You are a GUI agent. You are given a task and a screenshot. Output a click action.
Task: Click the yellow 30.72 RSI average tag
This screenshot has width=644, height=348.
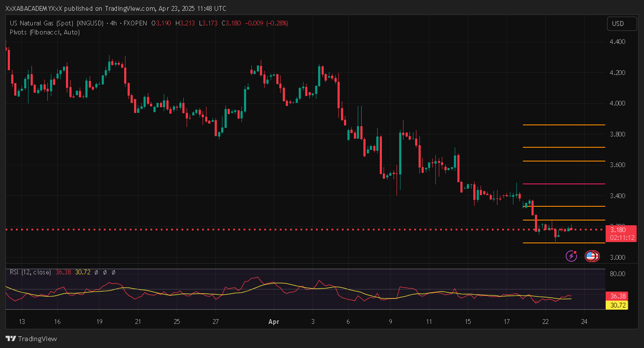[618, 305]
